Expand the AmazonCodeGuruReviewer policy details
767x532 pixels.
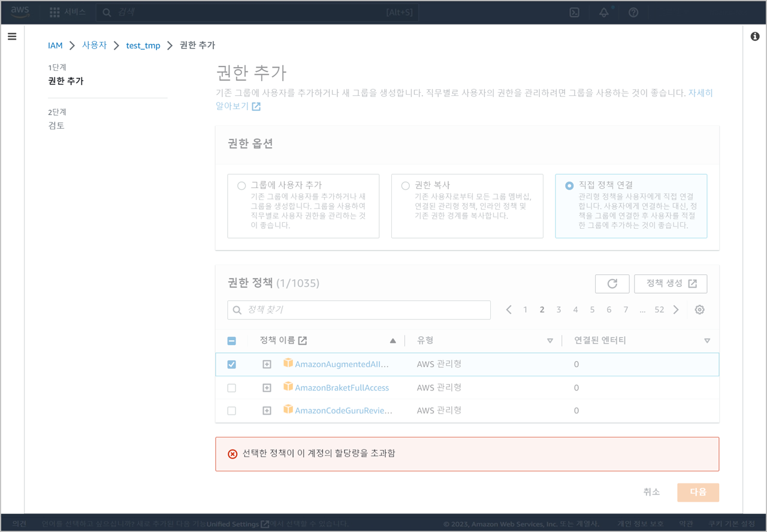267,410
